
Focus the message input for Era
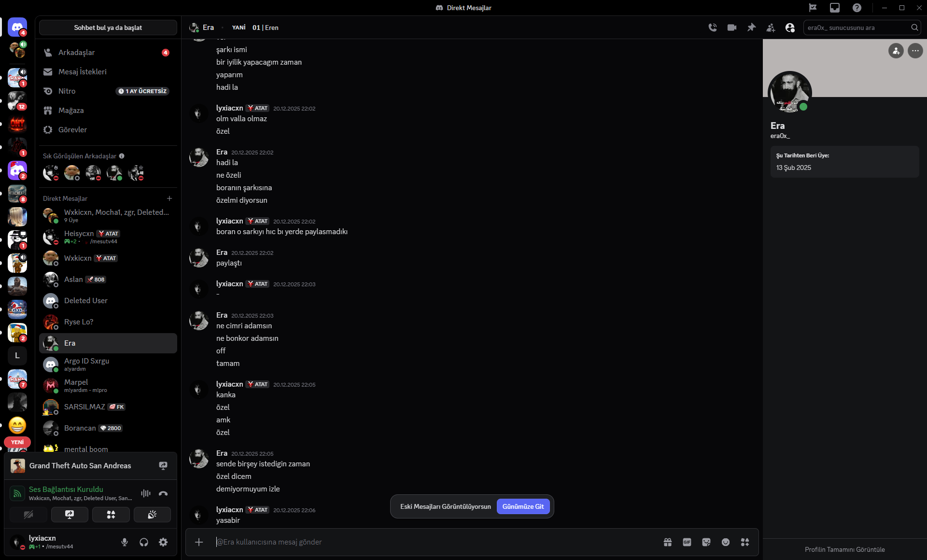[x=435, y=542]
